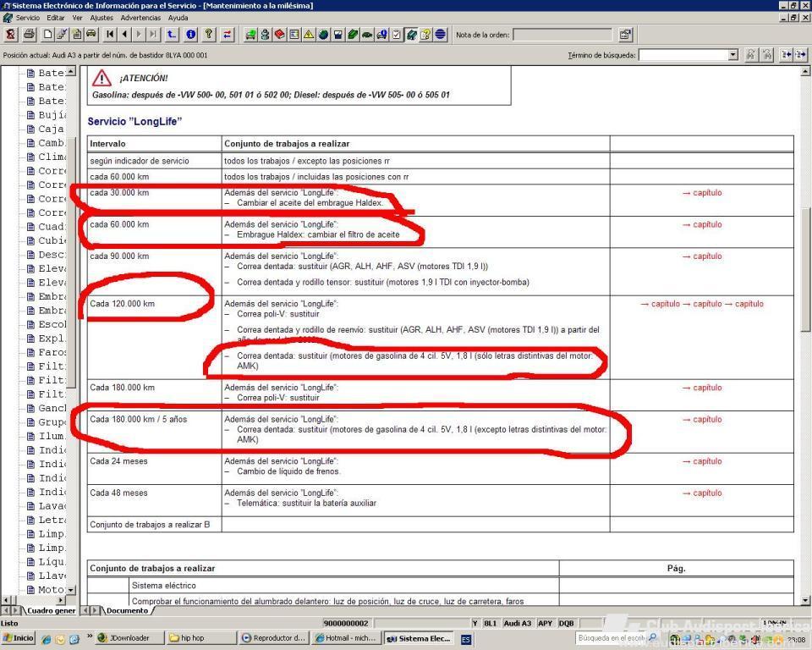The height and width of the screenshot is (650, 812).
Task: Switch to the Cuadro gener tab
Action: [51, 610]
